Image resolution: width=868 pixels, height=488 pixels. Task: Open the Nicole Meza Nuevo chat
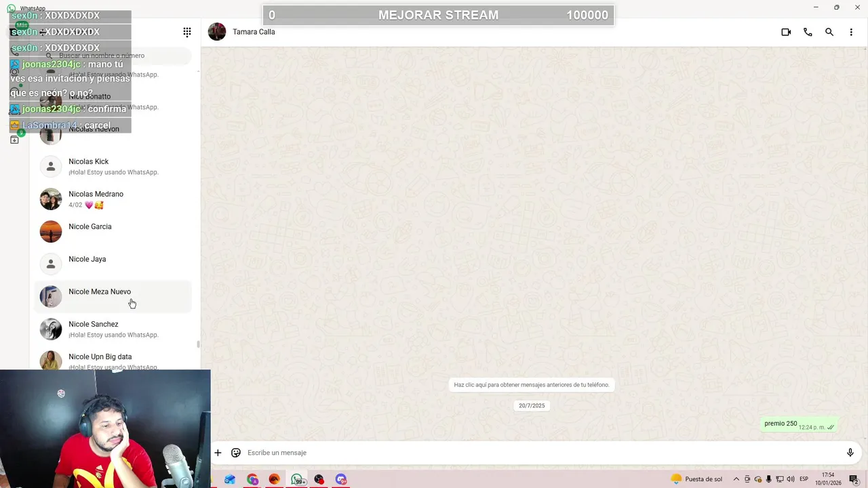113,297
